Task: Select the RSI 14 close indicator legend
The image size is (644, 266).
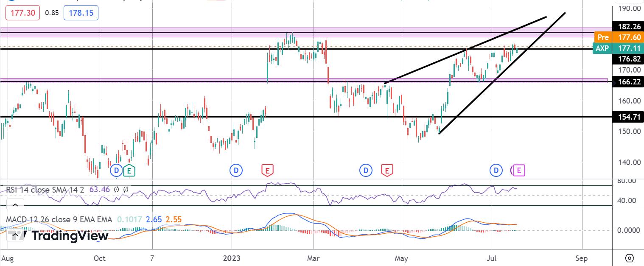Action: 44,190
